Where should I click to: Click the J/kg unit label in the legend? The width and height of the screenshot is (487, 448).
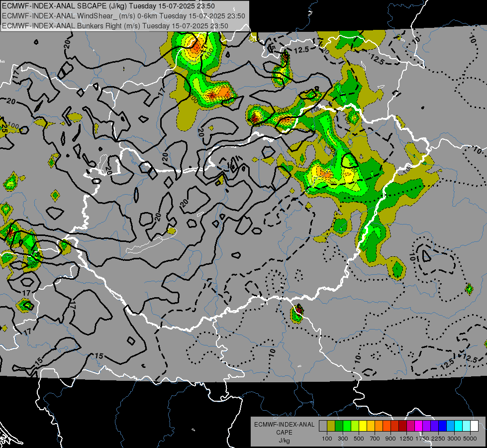pos(284,441)
